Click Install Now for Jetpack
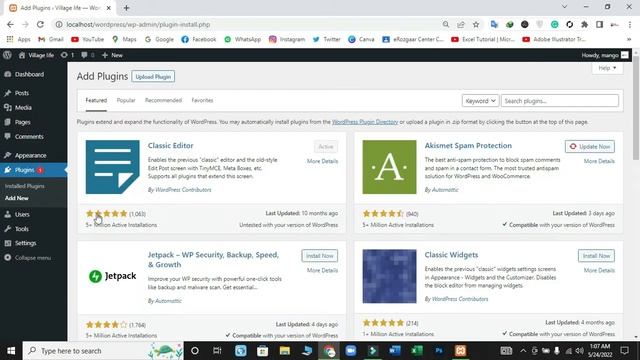The width and height of the screenshot is (640, 360). [320, 256]
